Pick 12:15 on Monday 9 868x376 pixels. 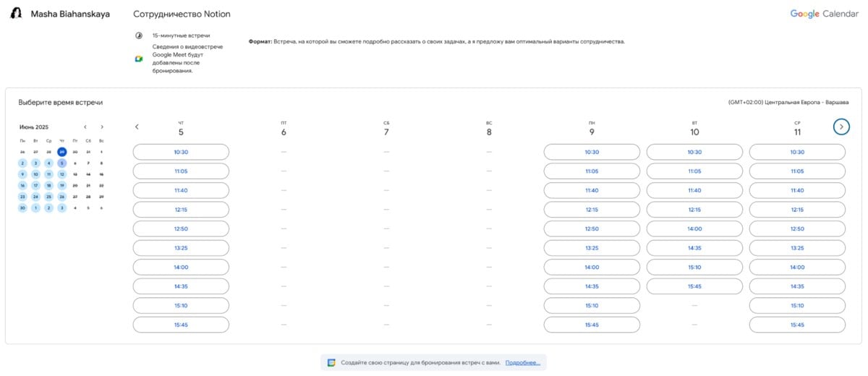point(592,210)
